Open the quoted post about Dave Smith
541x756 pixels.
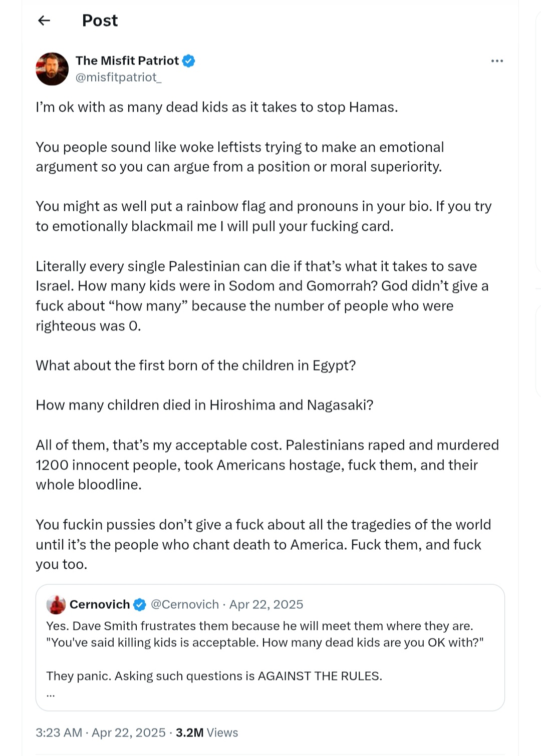pos(270,648)
